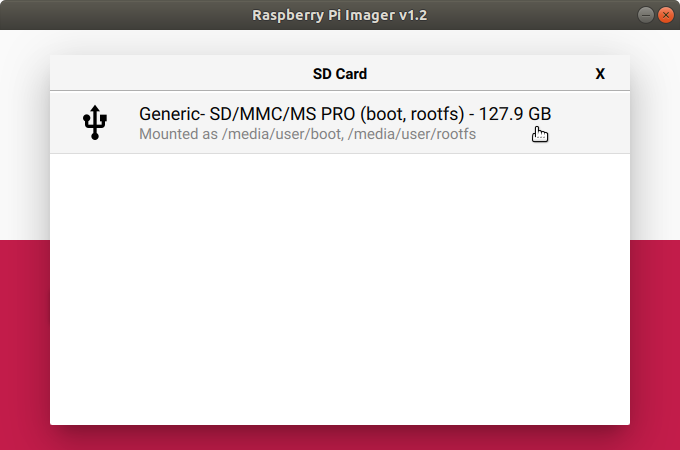The height and width of the screenshot is (450, 680).
Task: Minimize the Raspberry Pi Imager window
Action: coord(644,15)
